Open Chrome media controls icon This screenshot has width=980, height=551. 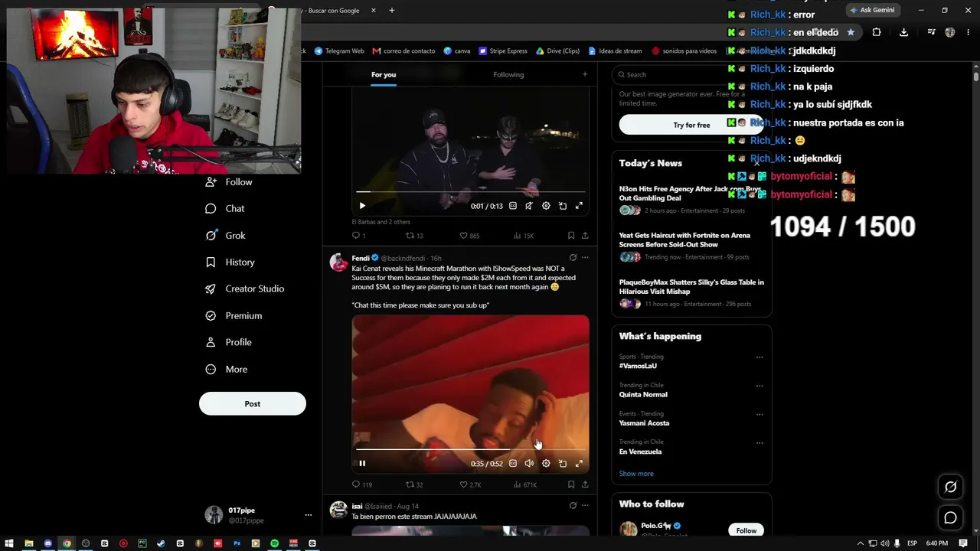pos(931,32)
